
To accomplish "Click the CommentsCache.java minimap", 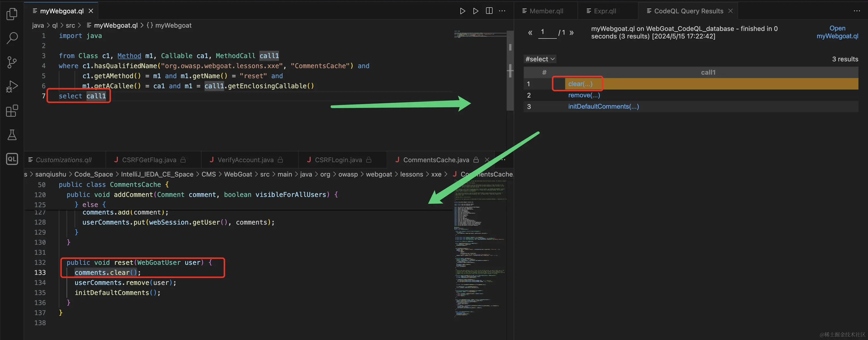I will (x=480, y=249).
